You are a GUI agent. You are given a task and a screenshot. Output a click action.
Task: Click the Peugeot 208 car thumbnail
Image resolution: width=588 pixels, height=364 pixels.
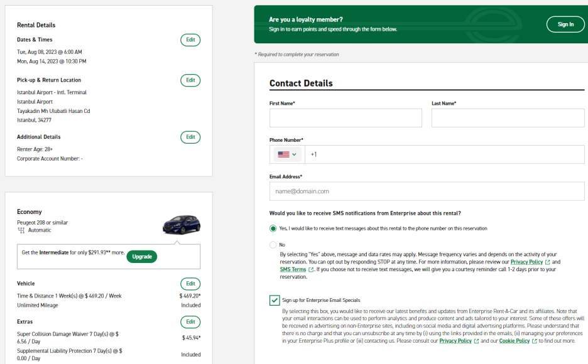(182, 224)
